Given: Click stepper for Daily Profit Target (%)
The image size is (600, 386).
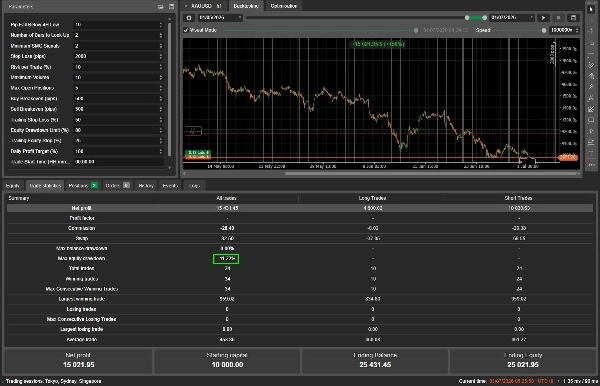Looking at the screenshot, I should click(161, 151).
